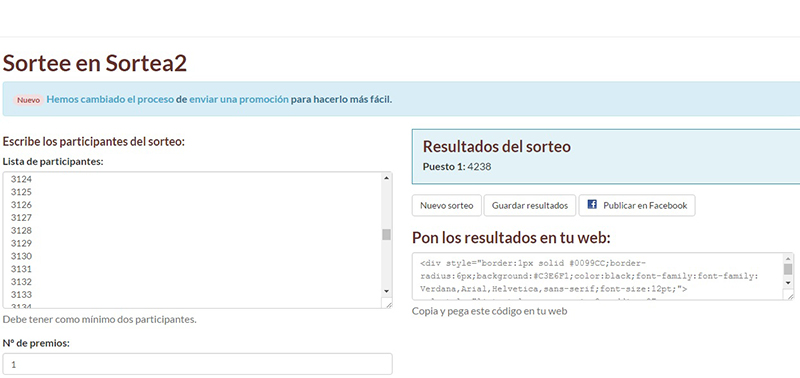Click the winning number 4238
This screenshot has height=378, width=800.
point(479,166)
